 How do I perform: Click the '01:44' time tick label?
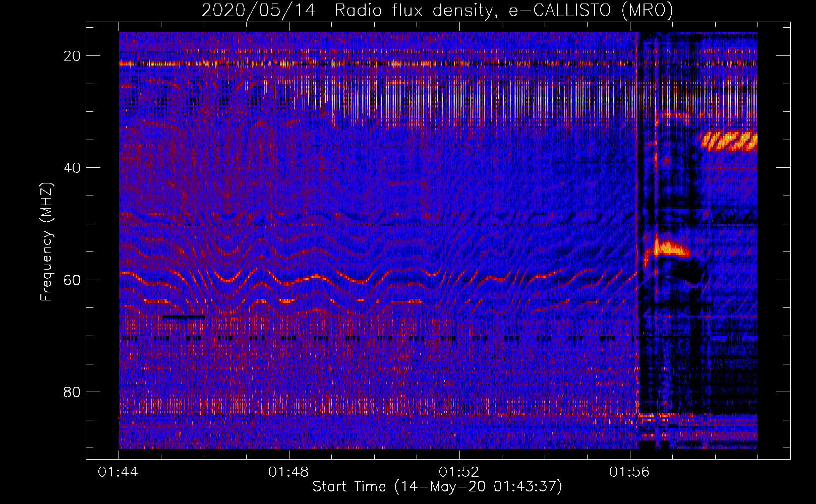point(119,472)
